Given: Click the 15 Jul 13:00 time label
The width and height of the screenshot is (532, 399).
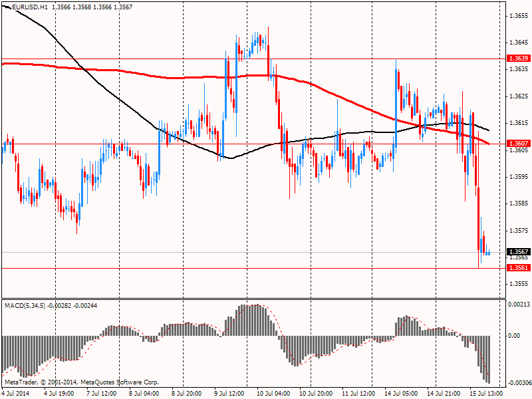Looking at the screenshot, I should coord(487,393).
